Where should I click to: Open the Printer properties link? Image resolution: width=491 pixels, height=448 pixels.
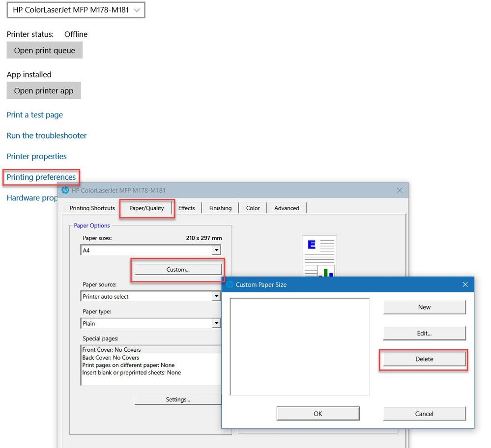[37, 156]
